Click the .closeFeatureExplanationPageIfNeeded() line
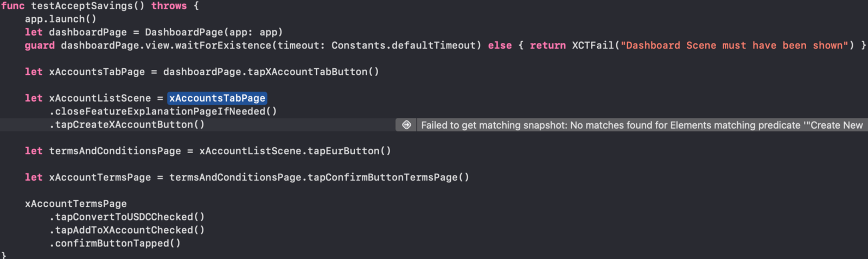Image resolution: width=868 pixels, height=259 pixels. pos(163,111)
